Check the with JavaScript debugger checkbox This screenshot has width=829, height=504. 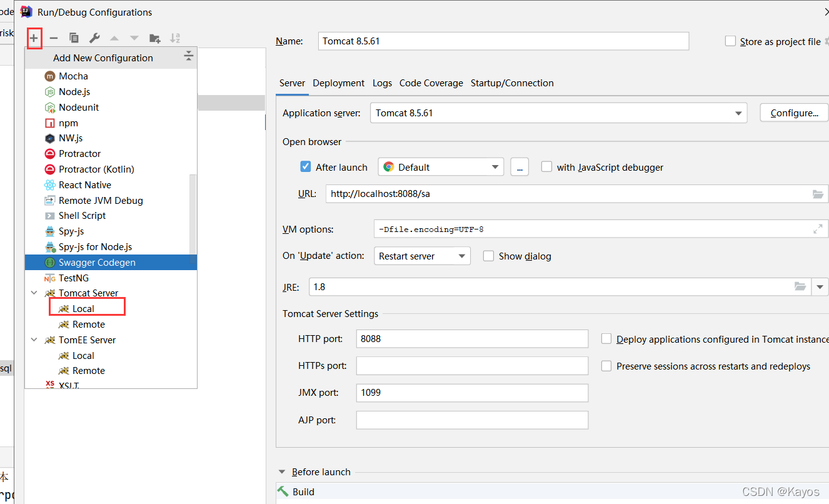coord(546,166)
